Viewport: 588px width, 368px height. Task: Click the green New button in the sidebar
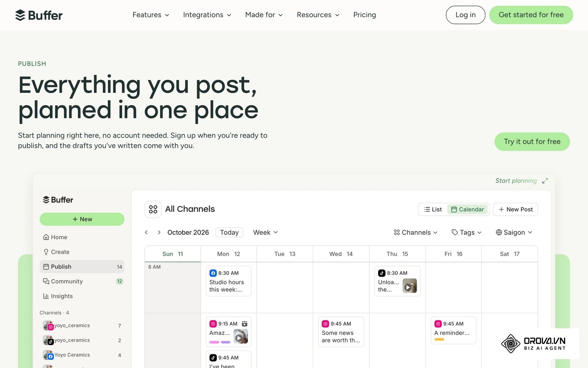click(x=82, y=219)
